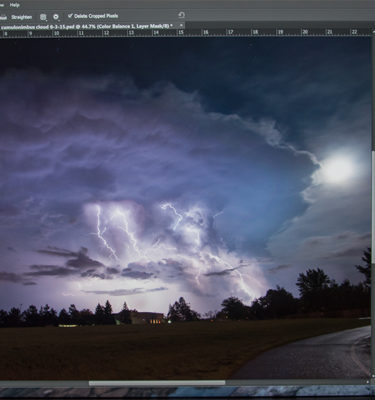Open the Help menu
Screen dimensions: 375x400
15,5
